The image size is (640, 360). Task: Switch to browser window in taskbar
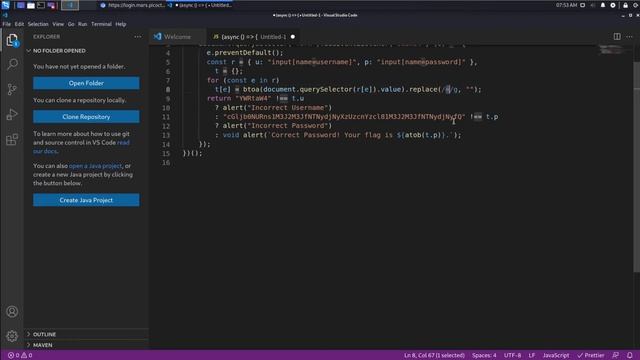coord(133,5)
